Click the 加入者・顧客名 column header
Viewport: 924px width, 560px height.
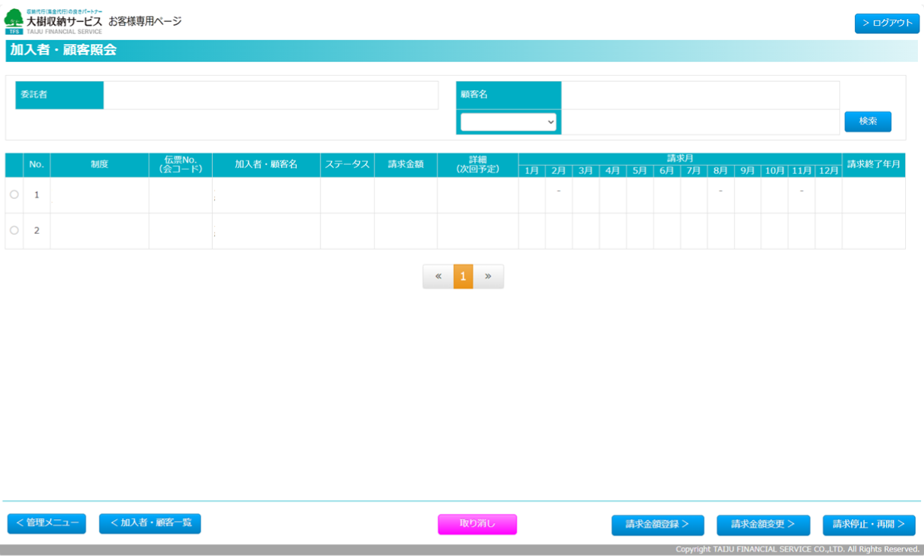click(x=266, y=165)
